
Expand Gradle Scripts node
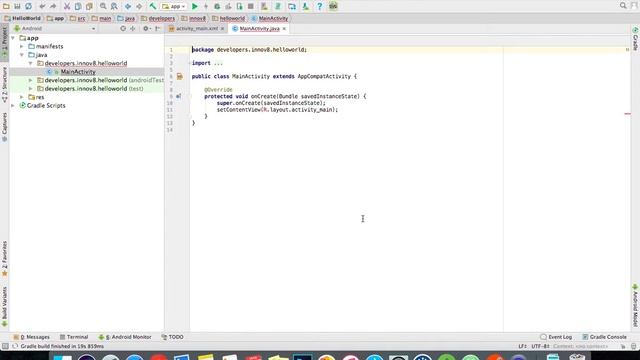[13, 106]
